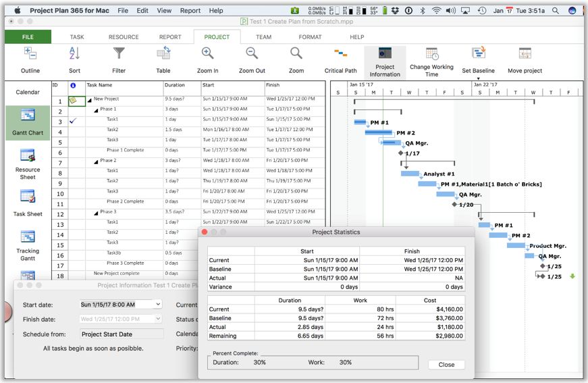Screen dimensions: 588x383
Task: Open the Finish date dropdown
Action: click(x=158, y=318)
